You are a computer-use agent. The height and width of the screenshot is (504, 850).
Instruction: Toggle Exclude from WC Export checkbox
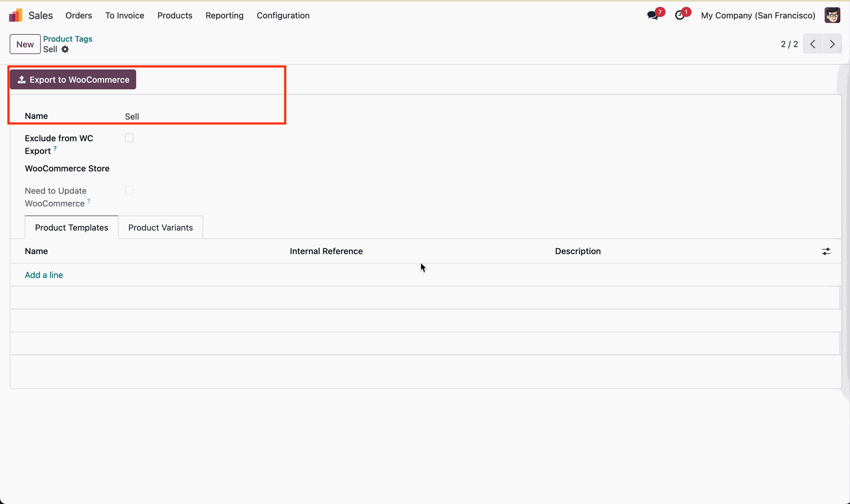pyautogui.click(x=129, y=138)
